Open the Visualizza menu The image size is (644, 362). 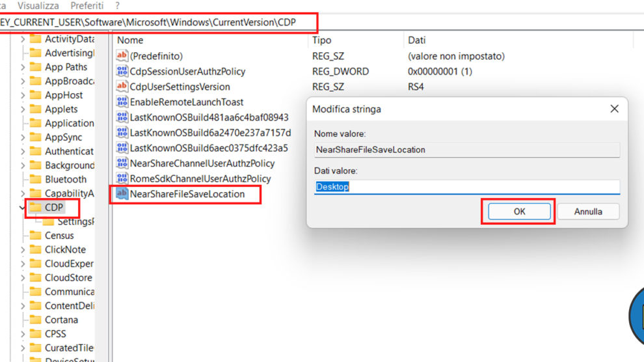tap(38, 6)
